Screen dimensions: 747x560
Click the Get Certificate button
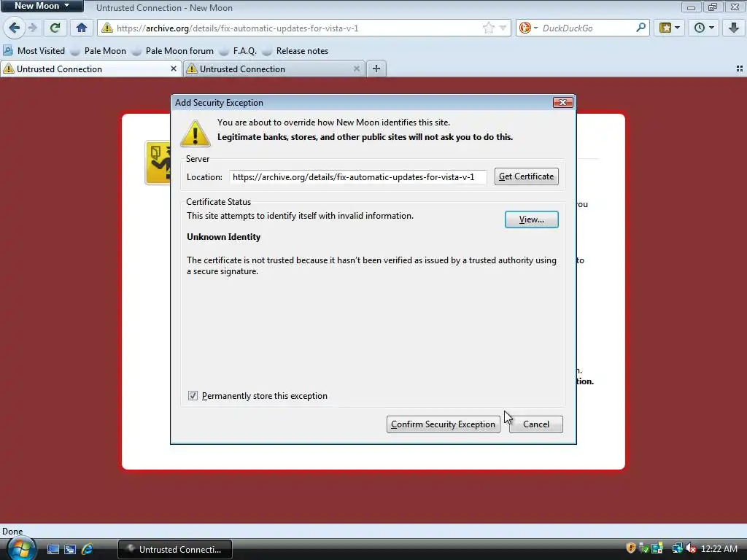click(527, 176)
